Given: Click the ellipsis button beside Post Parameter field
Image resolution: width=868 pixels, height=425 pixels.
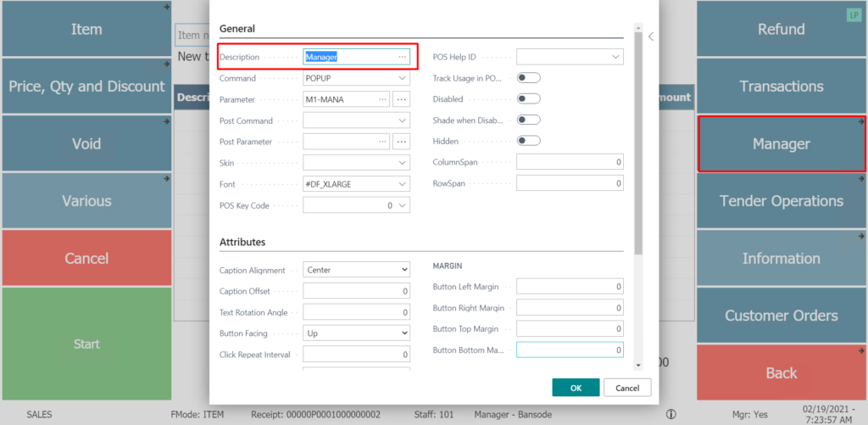Looking at the screenshot, I should point(401,142).
